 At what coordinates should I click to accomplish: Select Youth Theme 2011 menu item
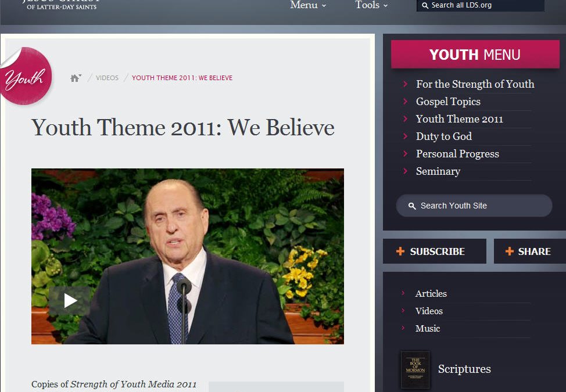(x=460, y=119)
